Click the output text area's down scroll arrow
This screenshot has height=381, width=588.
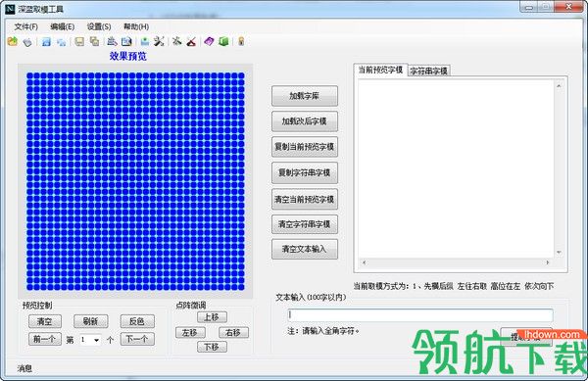(559, 252)
